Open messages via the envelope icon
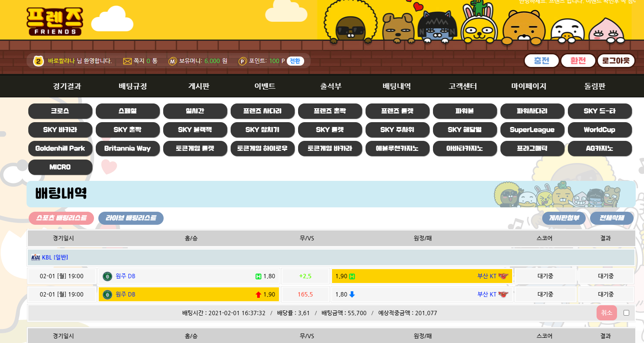The height and width of the screenshot is (343, 644). pos(127,61)
